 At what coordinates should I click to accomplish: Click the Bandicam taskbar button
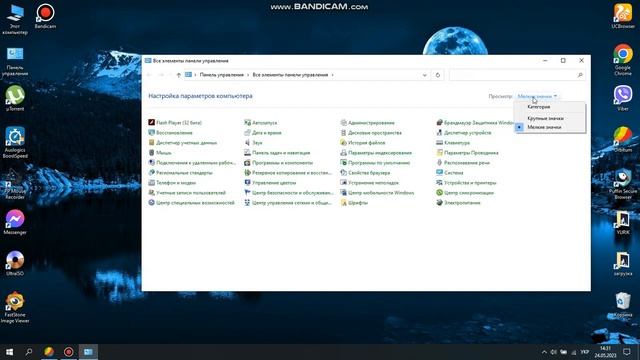(69, 352)
